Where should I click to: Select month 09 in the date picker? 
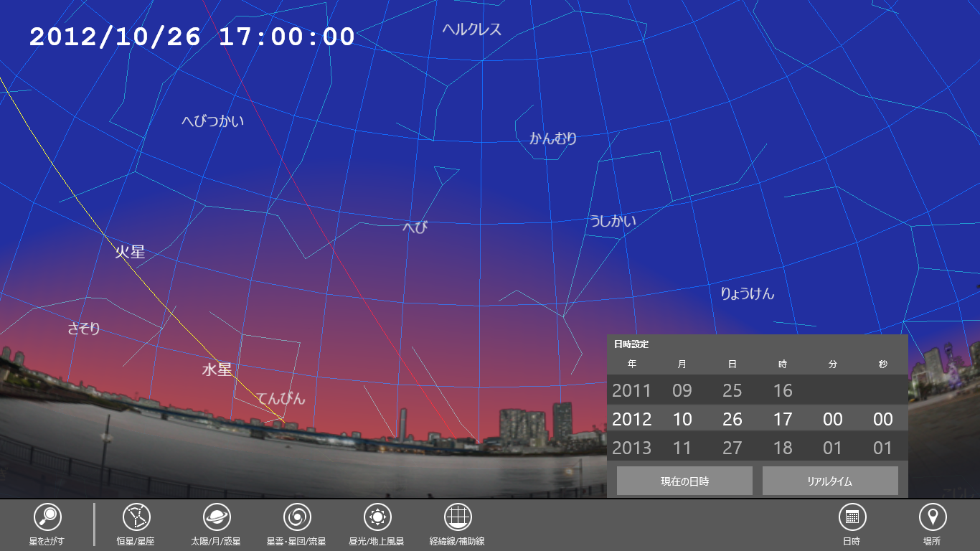[682, 391]
